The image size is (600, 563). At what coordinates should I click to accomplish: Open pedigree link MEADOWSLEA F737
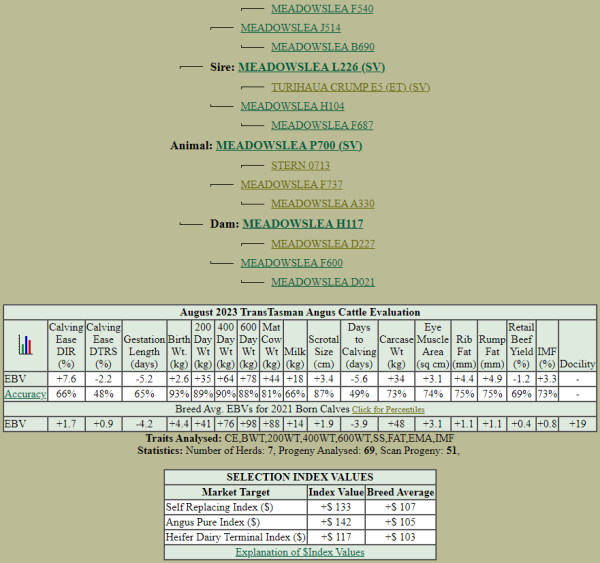click(292, 184)
